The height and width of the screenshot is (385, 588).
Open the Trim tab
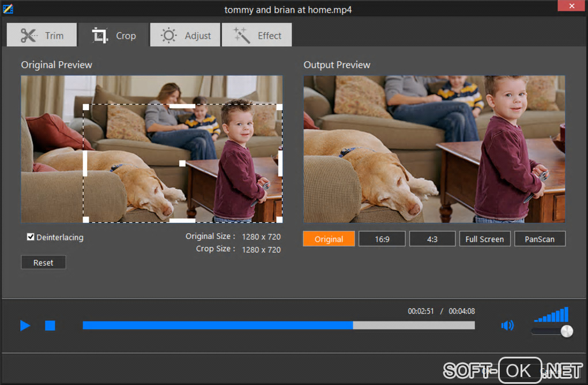42,35
